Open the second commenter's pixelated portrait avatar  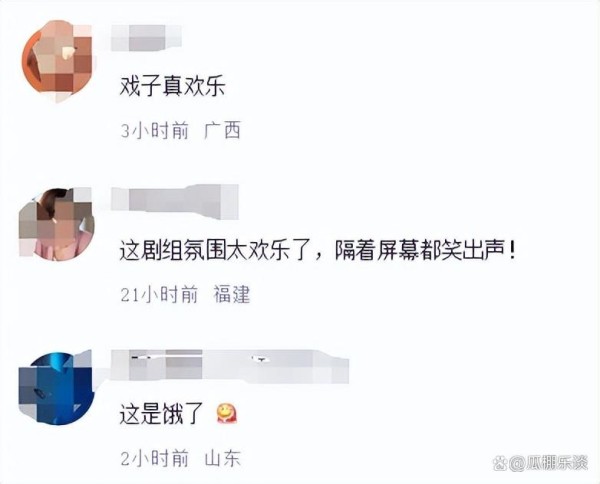(57, 224)
